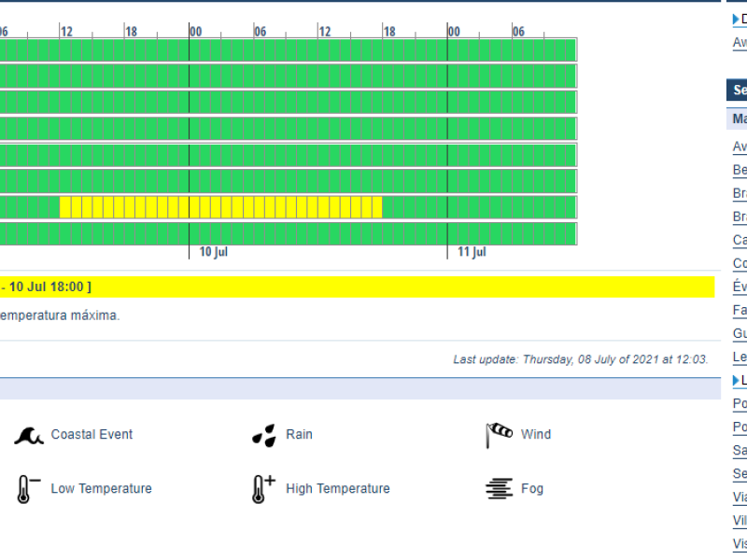Select the 'High Temperature' legend label
Screen dimensions: 747x560
pyautogui.click(x=338, y=488)
